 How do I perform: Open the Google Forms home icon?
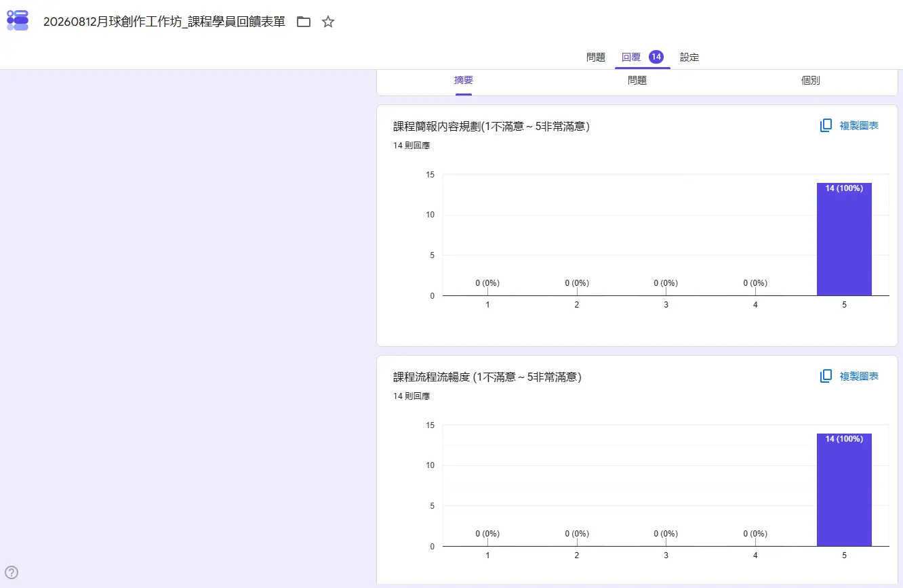click(x=18, y=21)
